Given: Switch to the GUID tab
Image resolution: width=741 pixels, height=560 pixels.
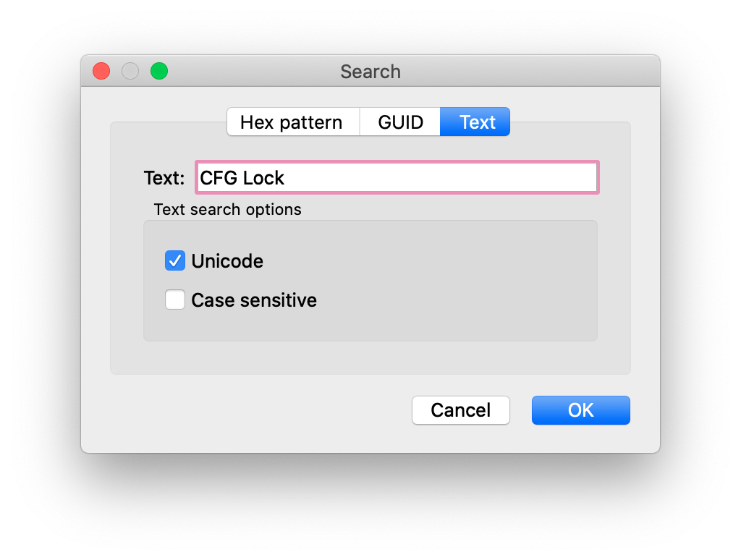Looking at the screenshot, I should pos(400,122).
